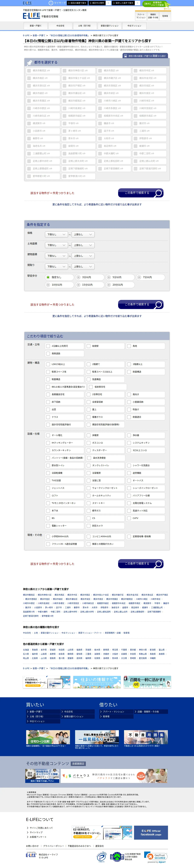This screenshot has width=194, height=868.
Task: Switch to 中古住宅 navigation tab
Action: pyautogui.click(x=60, y=26)
